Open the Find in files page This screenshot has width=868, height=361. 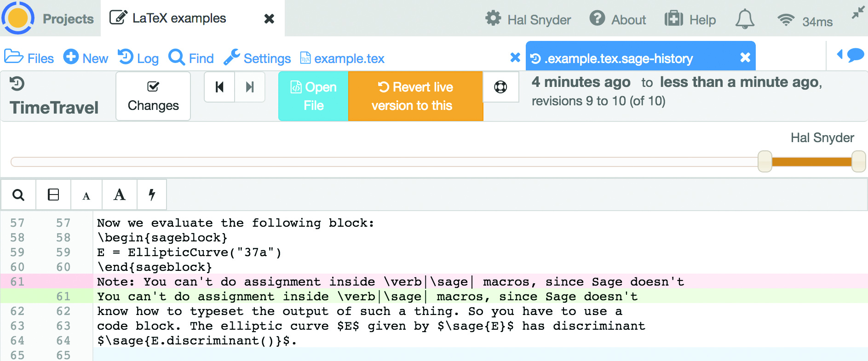point(191,58)
